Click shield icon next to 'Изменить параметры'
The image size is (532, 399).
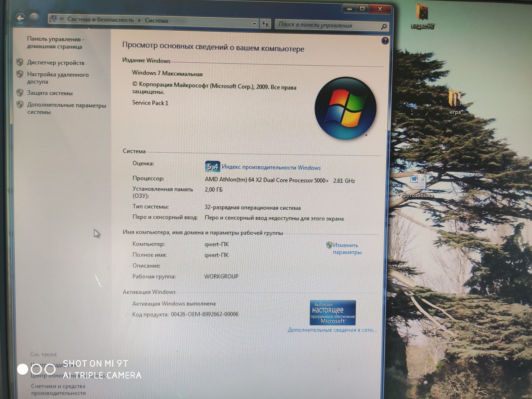329,245
